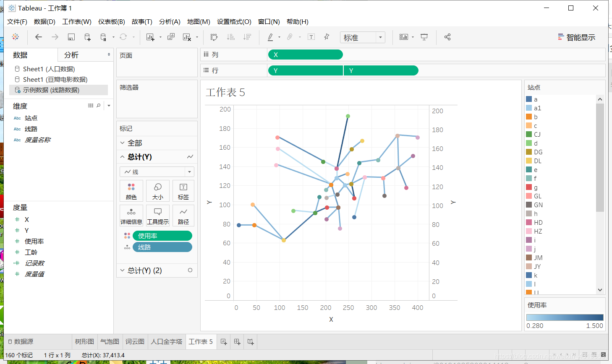Open the 设置格式(O) menu
This screenshot has height=364, width=612.
[x=234, y=21]
